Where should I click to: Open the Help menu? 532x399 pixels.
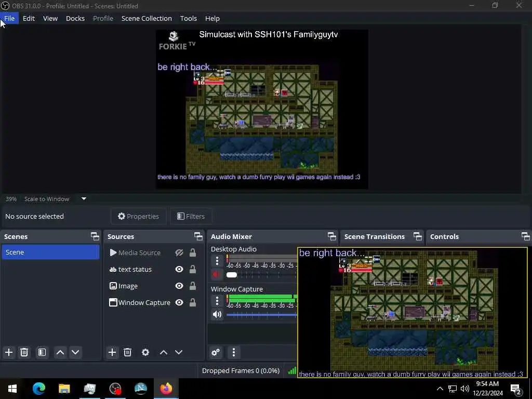pyautogui.click(x=212, y=18)
